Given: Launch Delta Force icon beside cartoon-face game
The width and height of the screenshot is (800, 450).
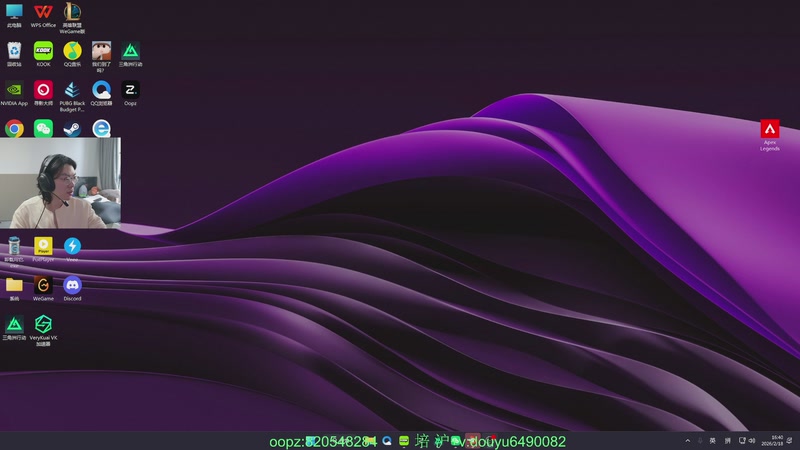Looking at the screenshot, I should (x=131, y=54).
